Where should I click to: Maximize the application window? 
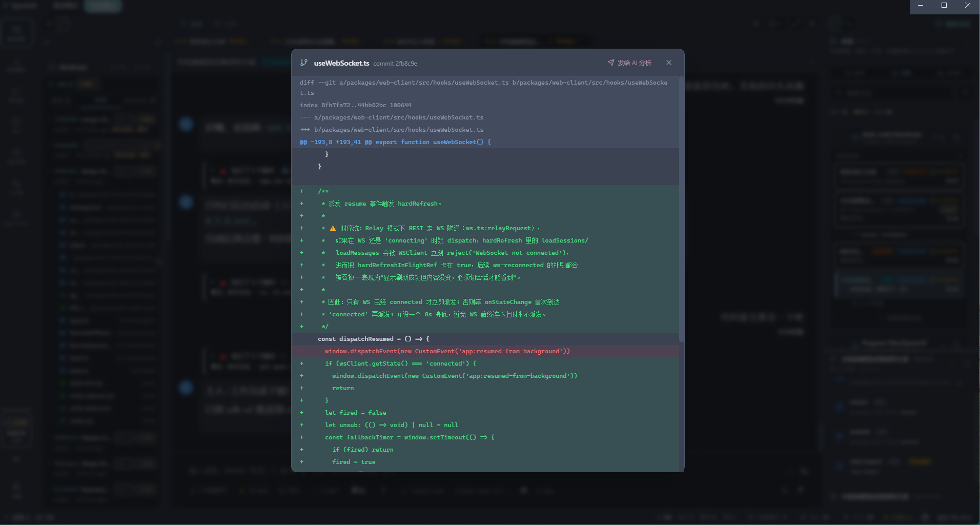(944, 6)
